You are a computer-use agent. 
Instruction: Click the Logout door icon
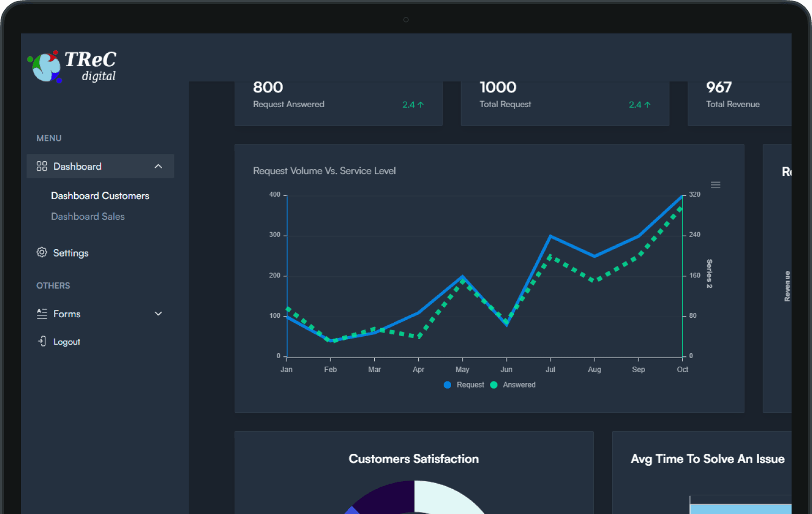pos(42,341)
